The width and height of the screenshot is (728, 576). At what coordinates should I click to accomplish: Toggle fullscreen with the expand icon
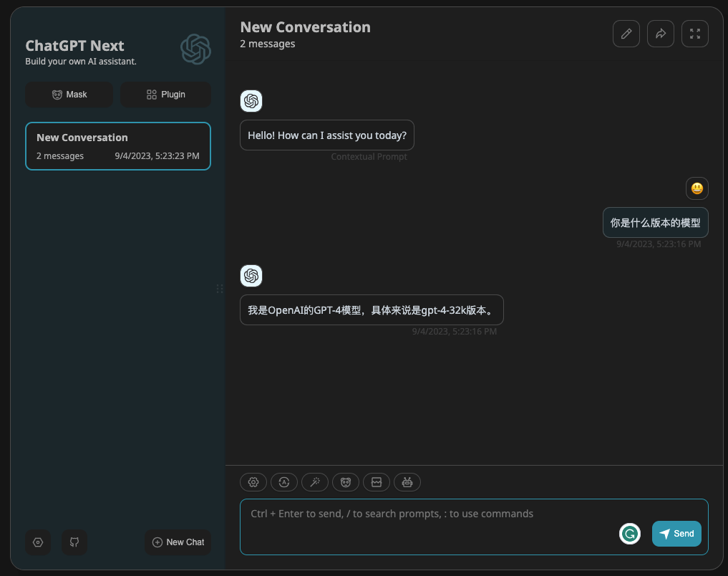pyautogui.click(x=694, y=34)
